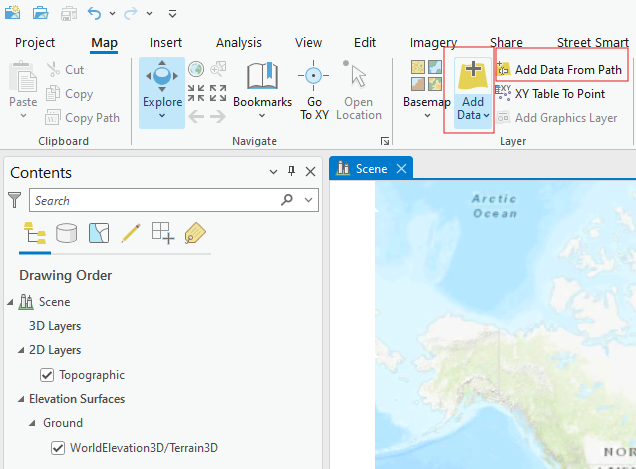Open the Insert ribbon tab

[166, 43]
